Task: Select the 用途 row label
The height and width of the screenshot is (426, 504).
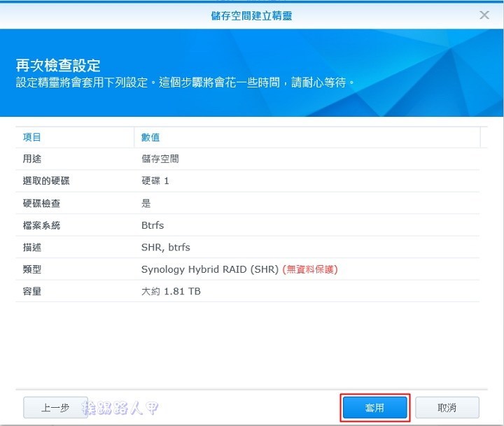Action: click(32, 159)
